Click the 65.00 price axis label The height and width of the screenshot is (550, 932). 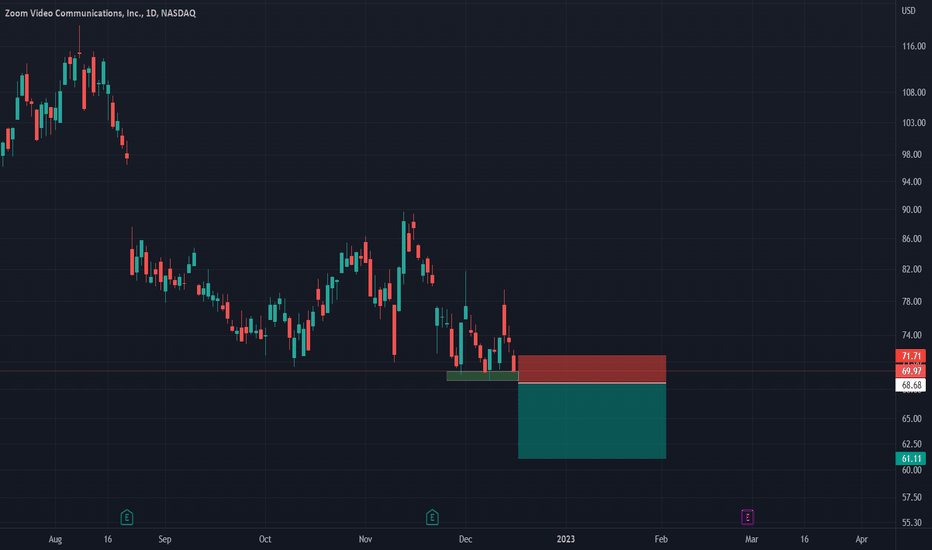click(914, 419)
